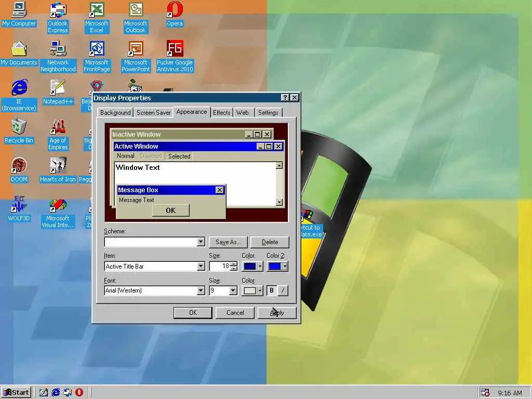Open the Start menu
This screenshot has height=399, width=532.
click(16, 393)
